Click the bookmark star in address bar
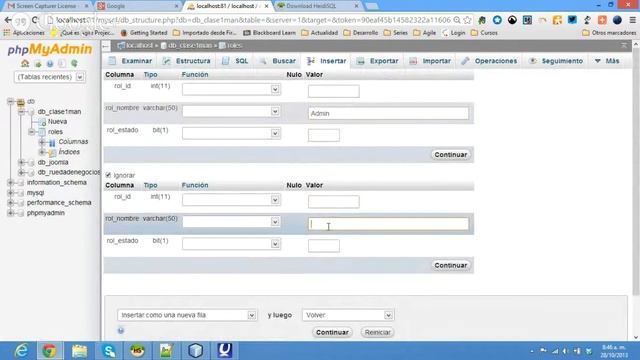The image size is (640, 360). pos(468,20)
